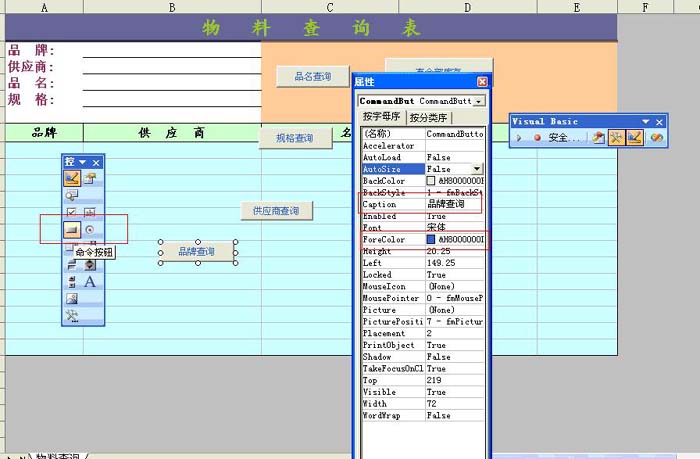Toggle Design Mode in Control Toolbox
The height and width of the screenshot is (459, 700).
pyautogui.click(x=72, y=178)
